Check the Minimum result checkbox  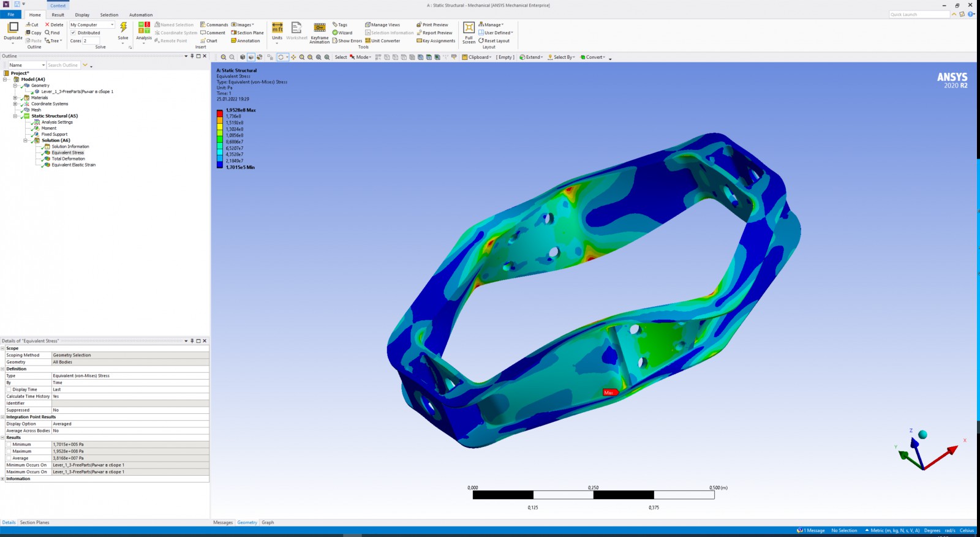(9, 445)
